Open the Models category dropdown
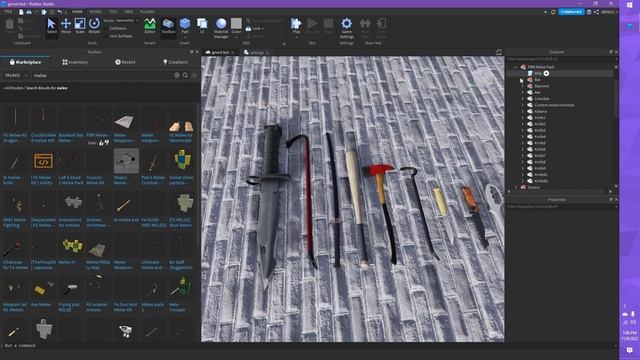640x360 pixels. [16, 75]
